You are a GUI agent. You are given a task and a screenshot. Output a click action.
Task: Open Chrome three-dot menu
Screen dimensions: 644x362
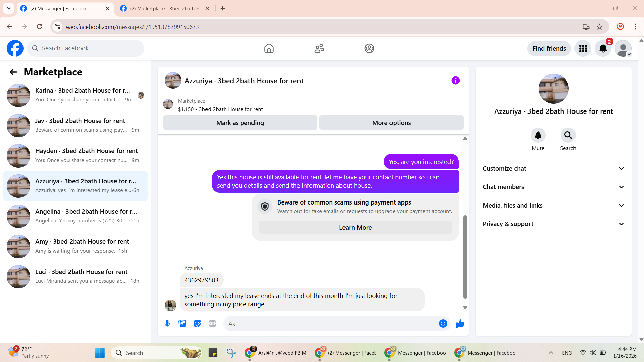pyautogui.click(x=635, y=27)
